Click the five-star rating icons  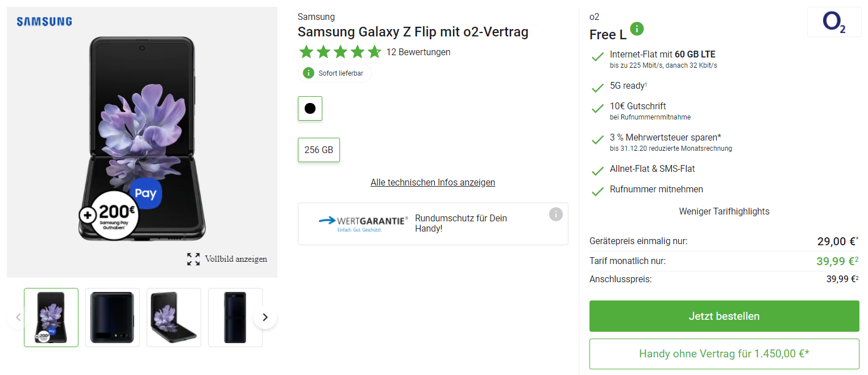pyautogui.click(x=340, y=52)
